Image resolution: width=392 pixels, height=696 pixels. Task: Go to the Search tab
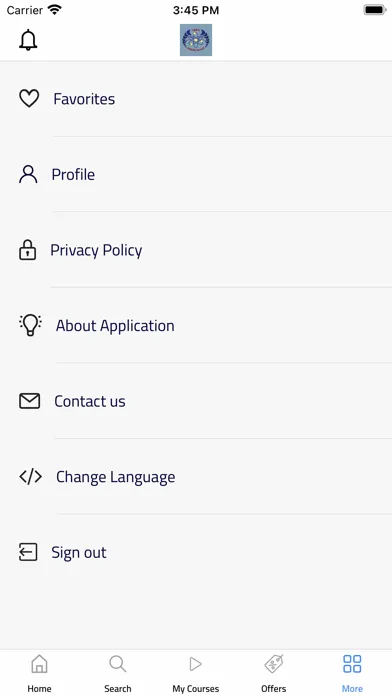click(x=118, y=673)
